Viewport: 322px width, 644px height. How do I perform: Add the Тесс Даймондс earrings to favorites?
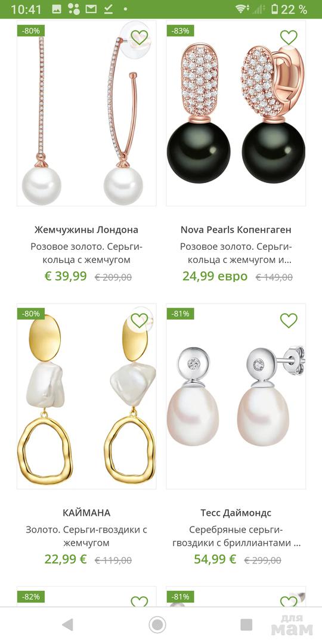[289, 320]
